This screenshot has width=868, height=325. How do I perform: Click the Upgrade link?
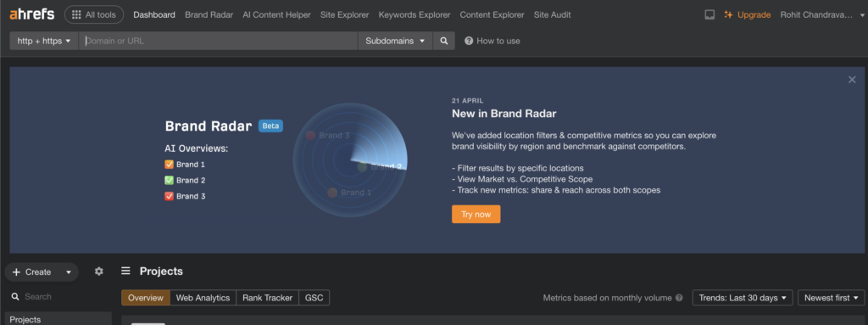pyautogui.click(x=748, y=15)
